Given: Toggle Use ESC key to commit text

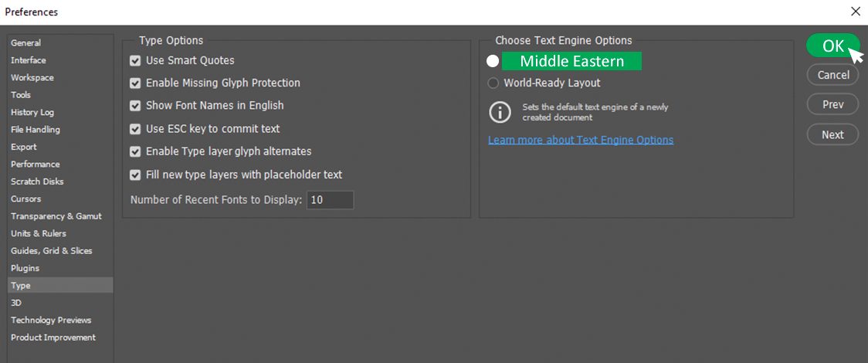Looking at the screenshot, I should [x=135, y=129].
